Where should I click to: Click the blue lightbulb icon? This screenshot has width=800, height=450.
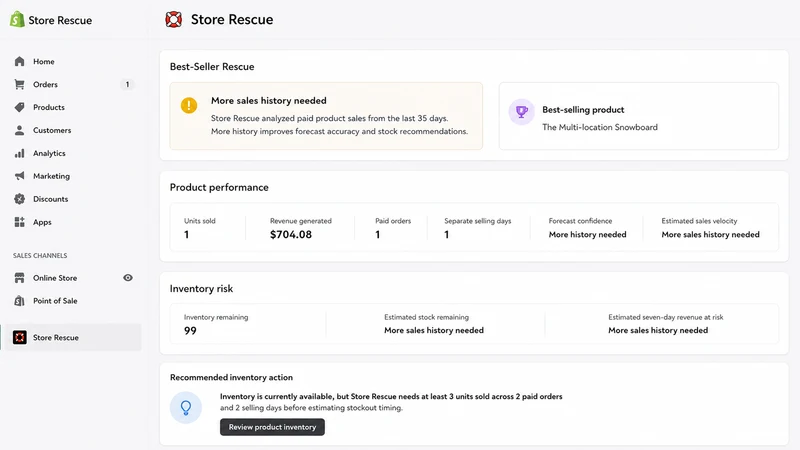186,407
